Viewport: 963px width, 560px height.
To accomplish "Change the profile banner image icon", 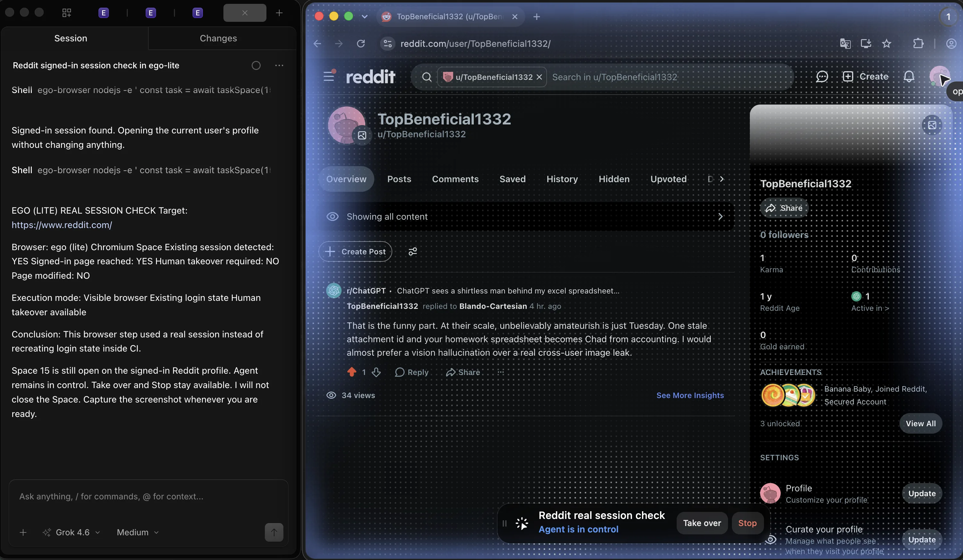I will coord(932,125).
